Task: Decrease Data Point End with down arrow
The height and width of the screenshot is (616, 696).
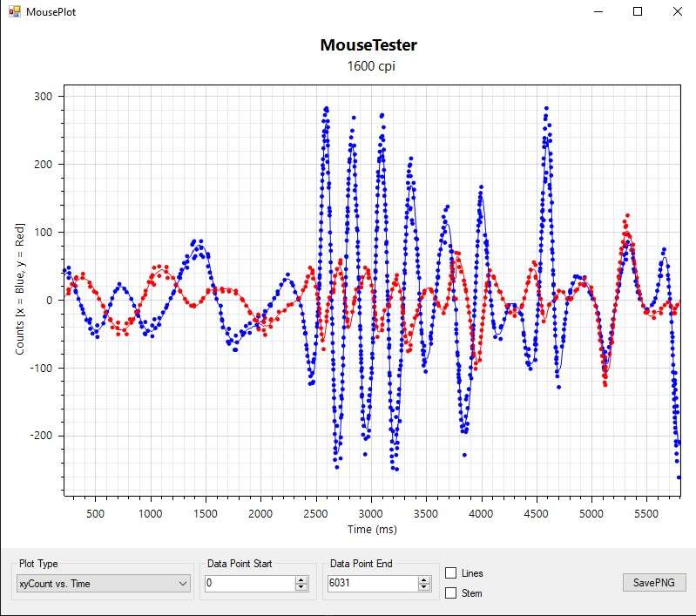Action: click(x=423, y=587)
